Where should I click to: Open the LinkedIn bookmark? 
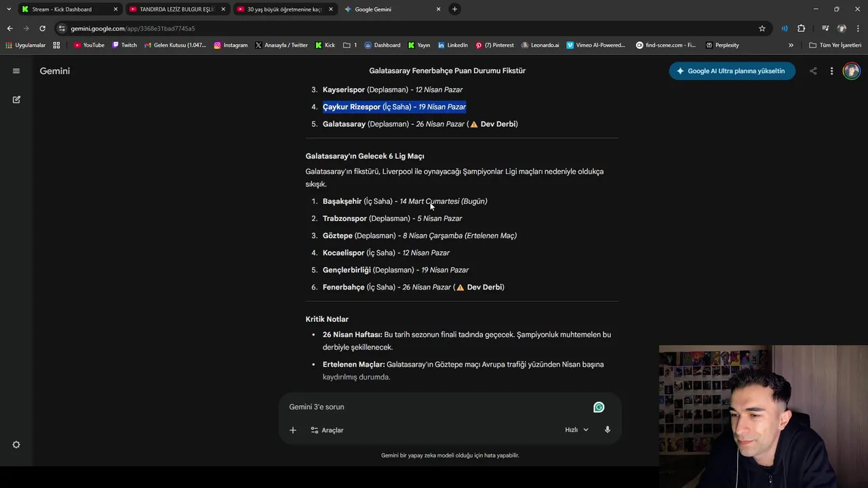point(453,45)
